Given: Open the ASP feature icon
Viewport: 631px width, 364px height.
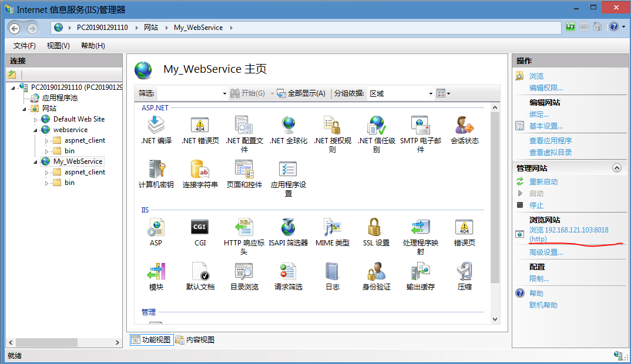Looking at the screenshot, I should pos(156,232).
